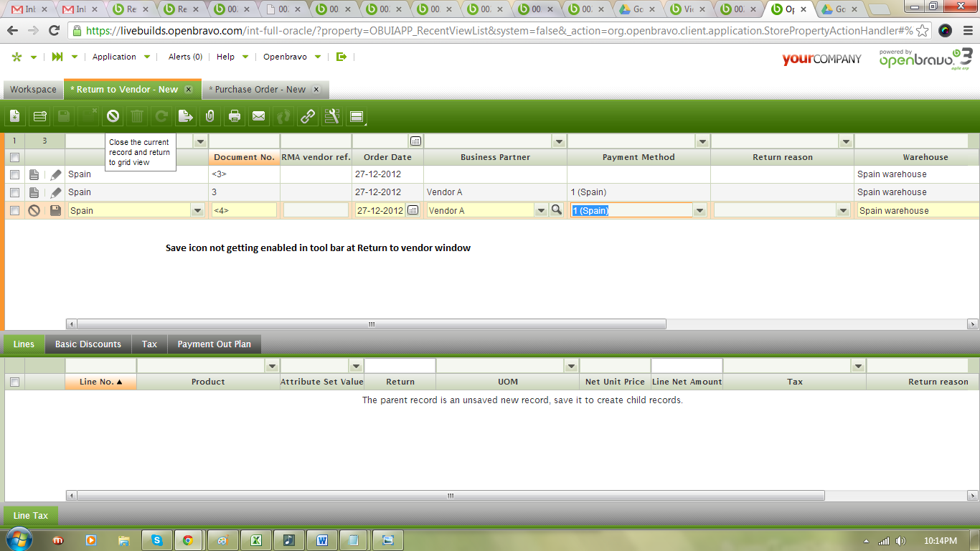This screenshot has height=551, width=980.
Task: Tick the select-all checkbox in the header grid
Action: coord(14,157)
